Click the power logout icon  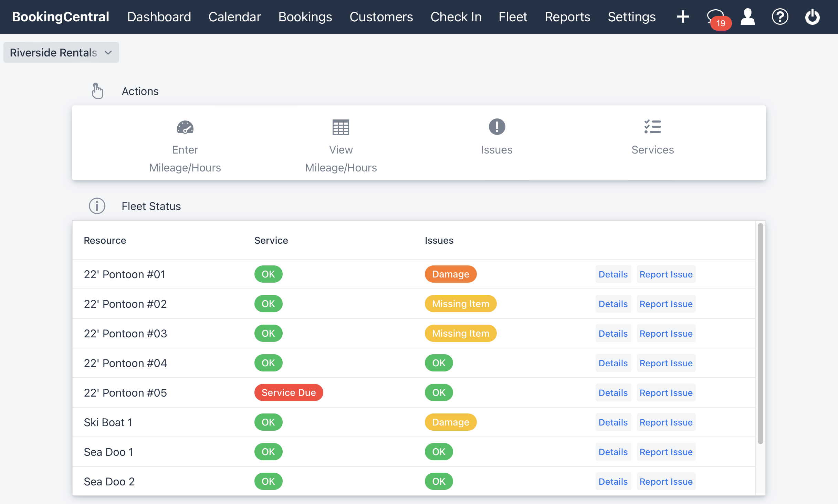point(813,17)
